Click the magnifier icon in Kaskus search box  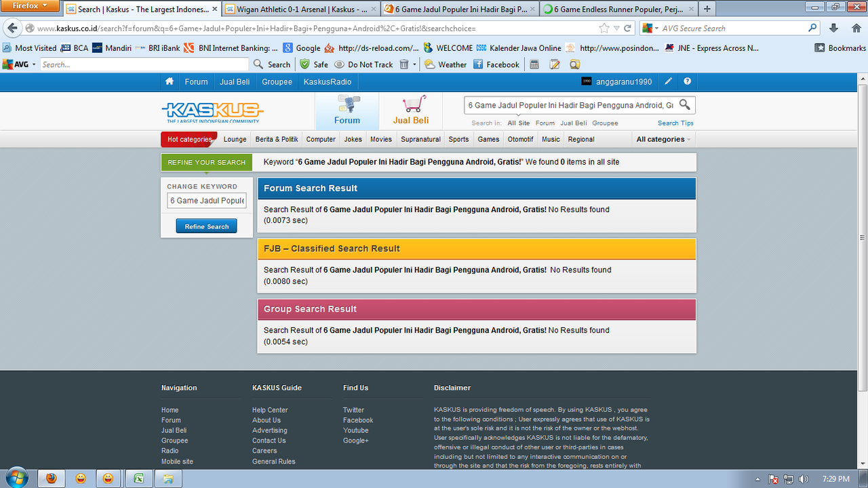(x=685, y=105)
